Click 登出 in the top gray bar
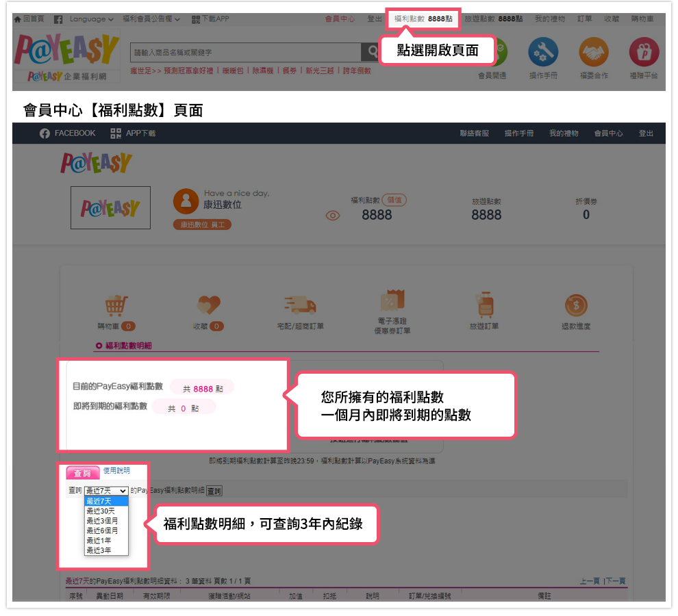The width and height of the screenshot is (678, 616). [375, 19]
